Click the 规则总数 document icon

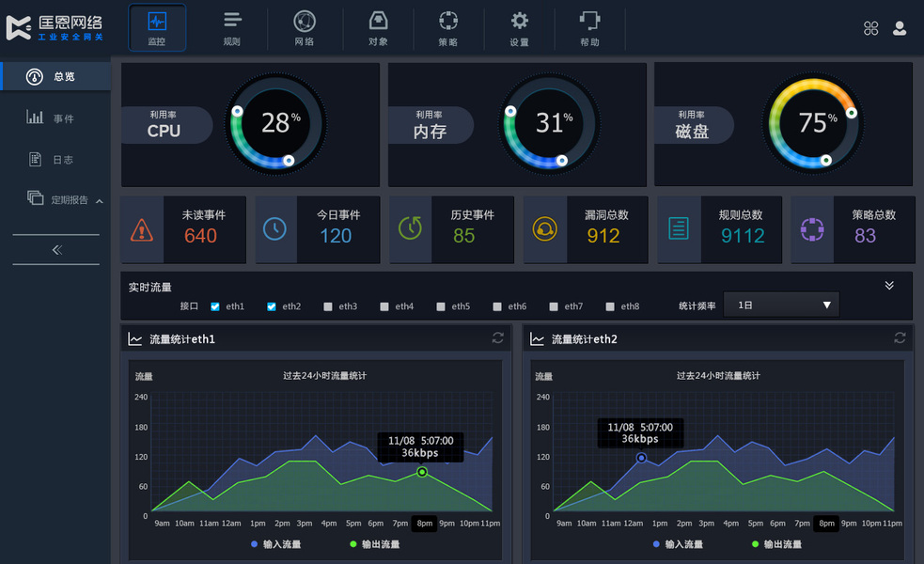679,228
